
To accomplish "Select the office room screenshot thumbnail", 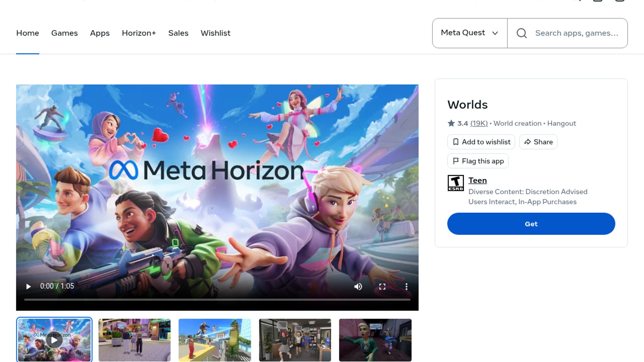I will (295, 340).
